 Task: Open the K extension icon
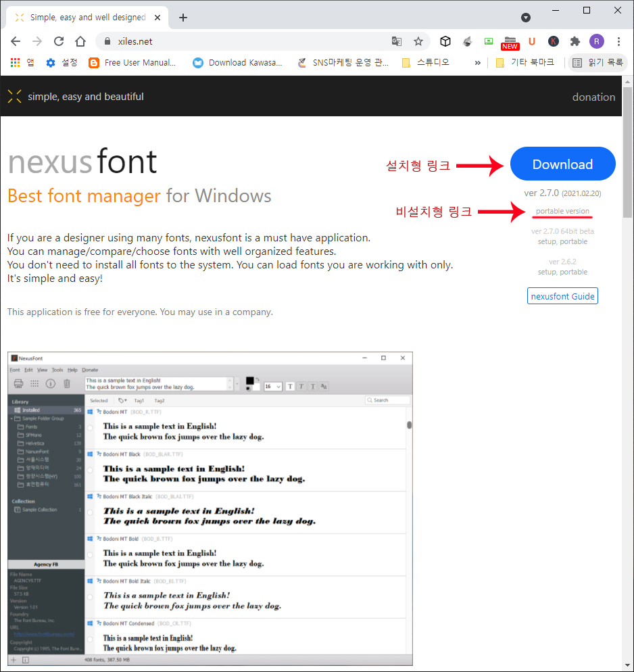click(x=554, y=41)
